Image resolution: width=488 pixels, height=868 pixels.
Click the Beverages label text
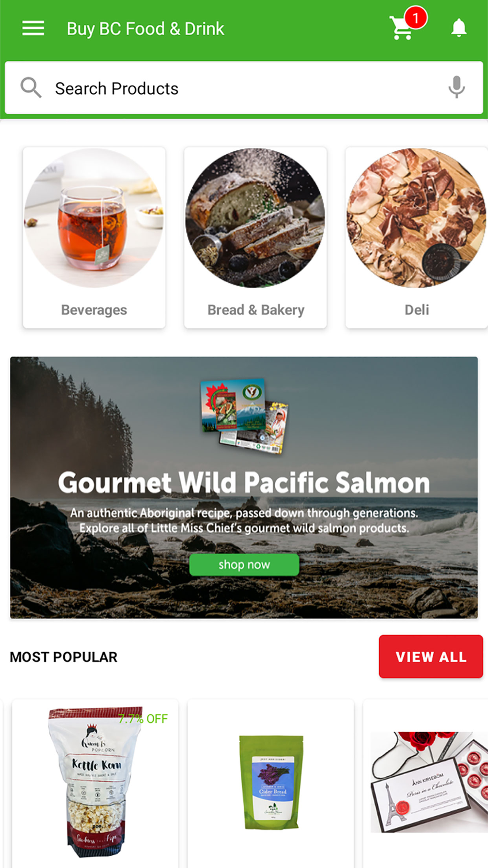tap(94, 310)
